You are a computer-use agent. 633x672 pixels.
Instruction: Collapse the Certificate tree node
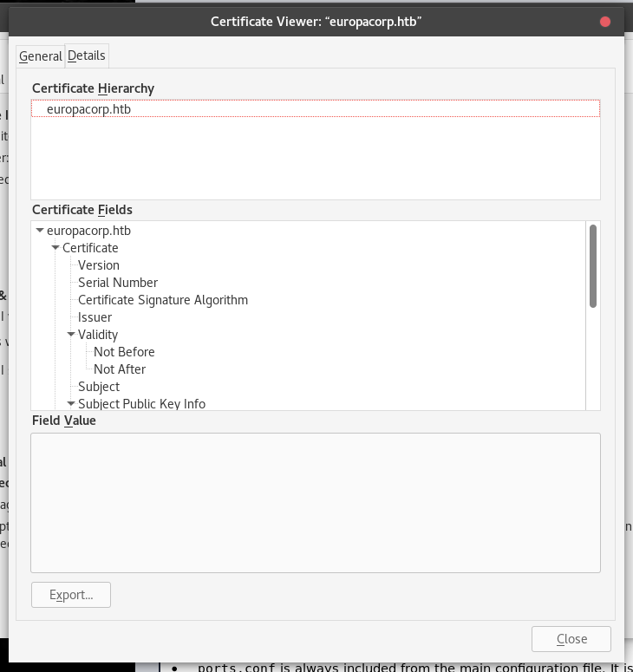pyautogui.click(x=55, y=248)
